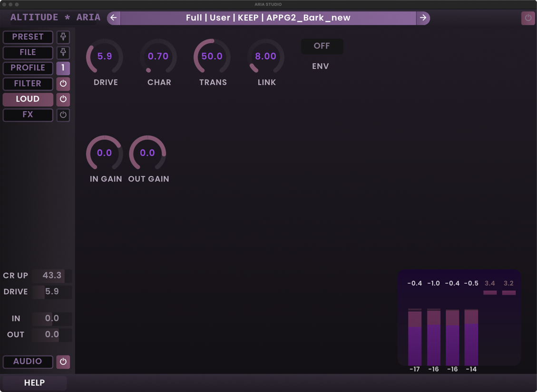
Task: Click the next preset right arrow
Action: point(423,18)
